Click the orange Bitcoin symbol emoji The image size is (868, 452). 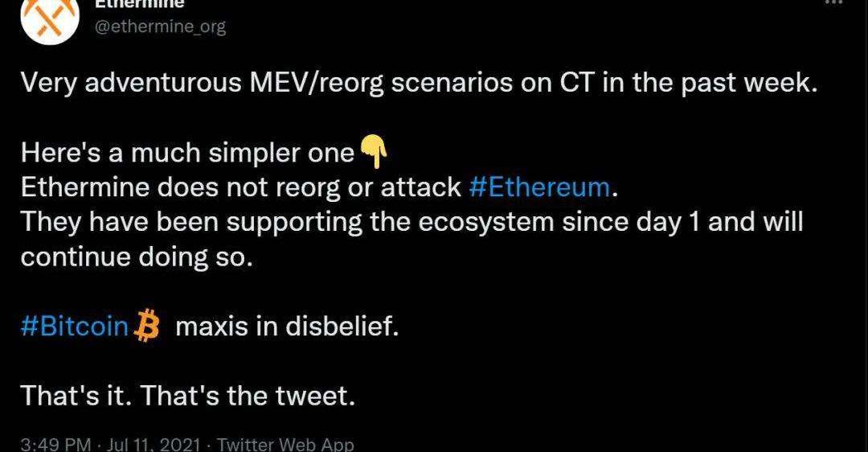148,327
